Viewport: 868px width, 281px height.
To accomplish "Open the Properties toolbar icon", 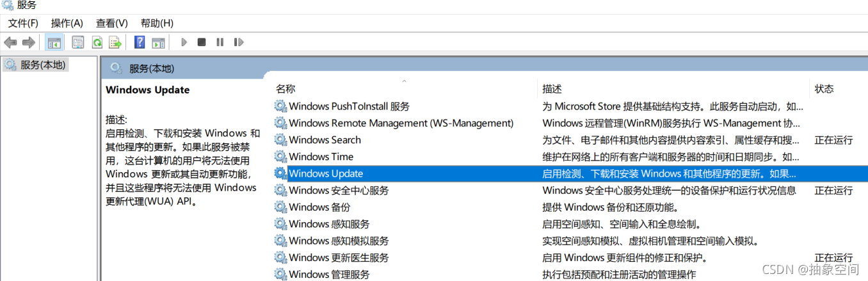I will [x=78, y=42].
